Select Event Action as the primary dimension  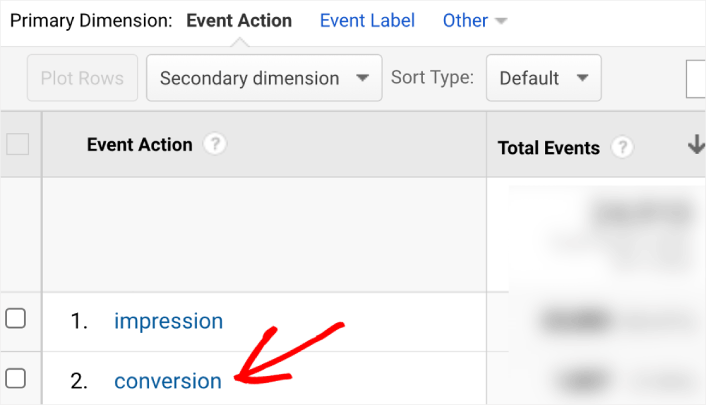(239, 21)
